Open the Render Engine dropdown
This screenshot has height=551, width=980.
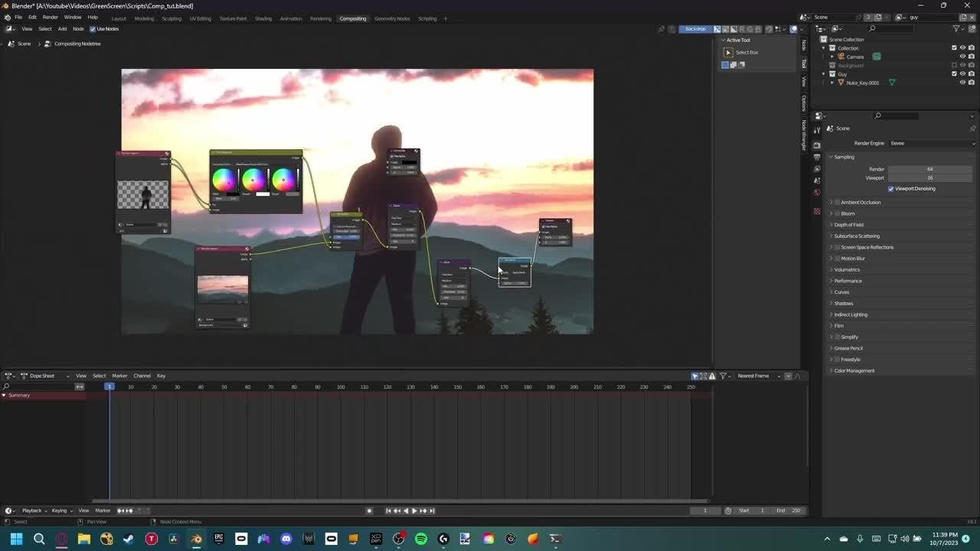click(931, 143)
